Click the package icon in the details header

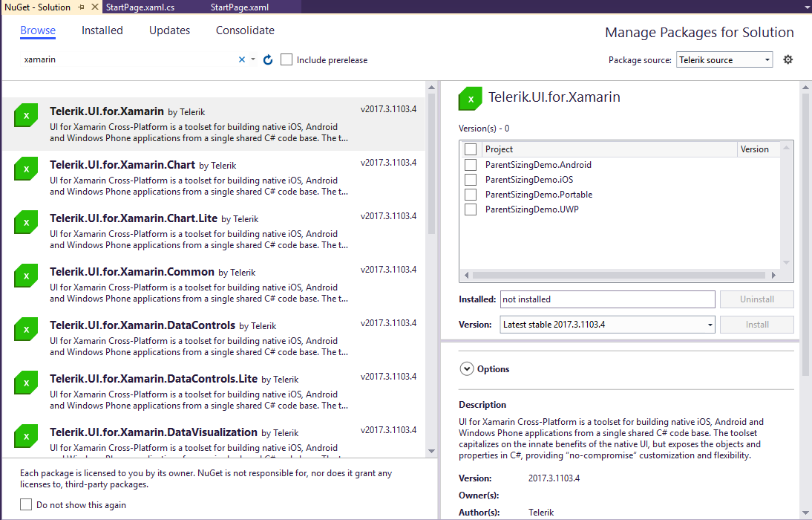click(471, 99)
